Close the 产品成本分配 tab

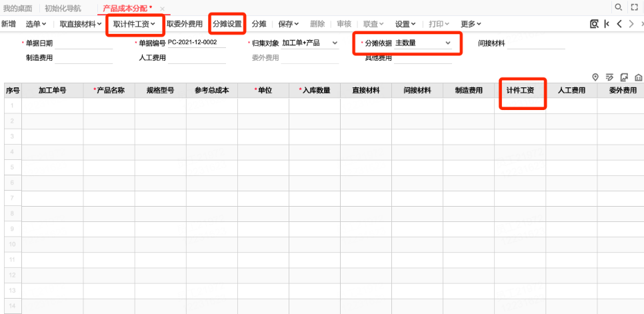click(x=162, y=8)
